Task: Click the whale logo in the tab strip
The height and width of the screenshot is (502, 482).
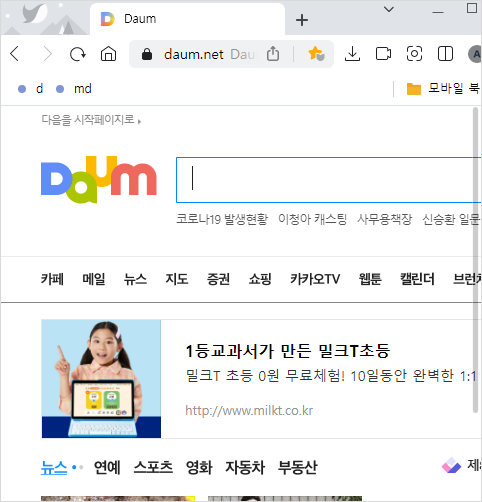Action: 35,13
